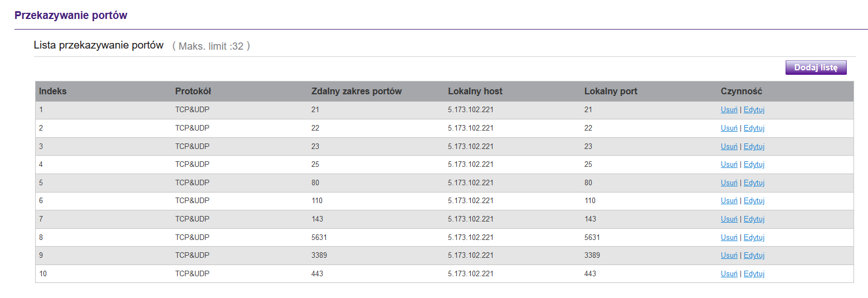Edit the port 25 forwarding entry
This screenshot has height=298, width=868.
754,165
